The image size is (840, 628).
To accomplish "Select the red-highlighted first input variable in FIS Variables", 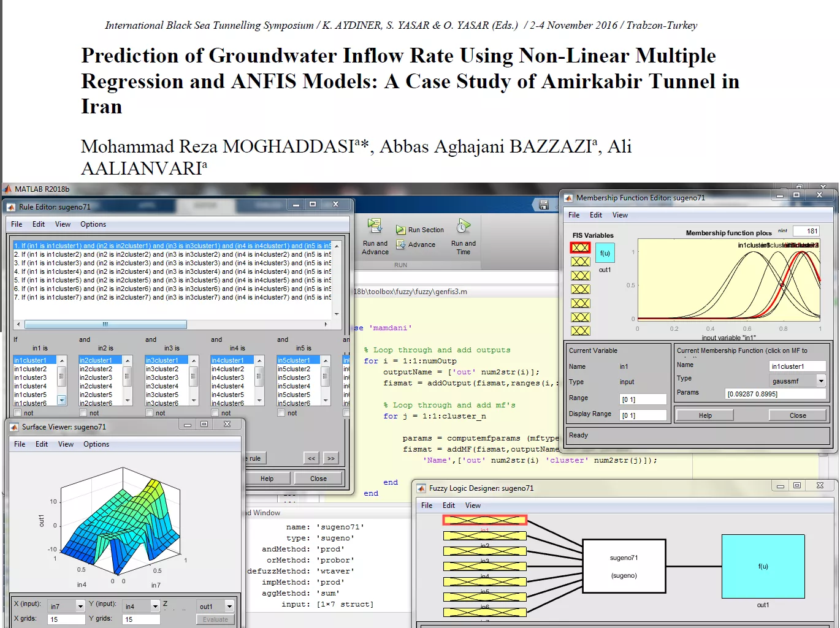I will tap(580, 248).
